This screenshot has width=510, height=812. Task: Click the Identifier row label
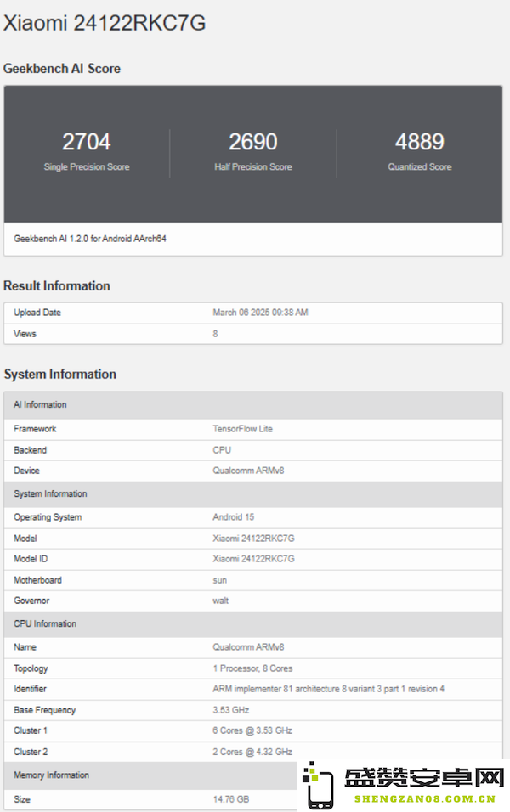click(30, 689)
